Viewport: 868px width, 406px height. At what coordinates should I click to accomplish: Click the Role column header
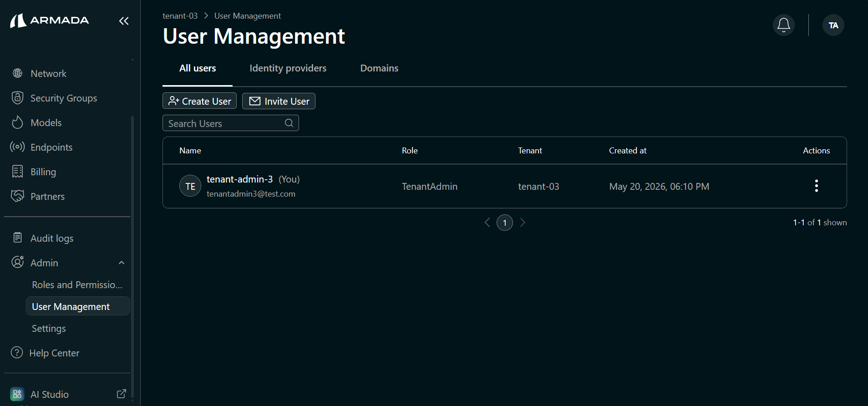409,151
